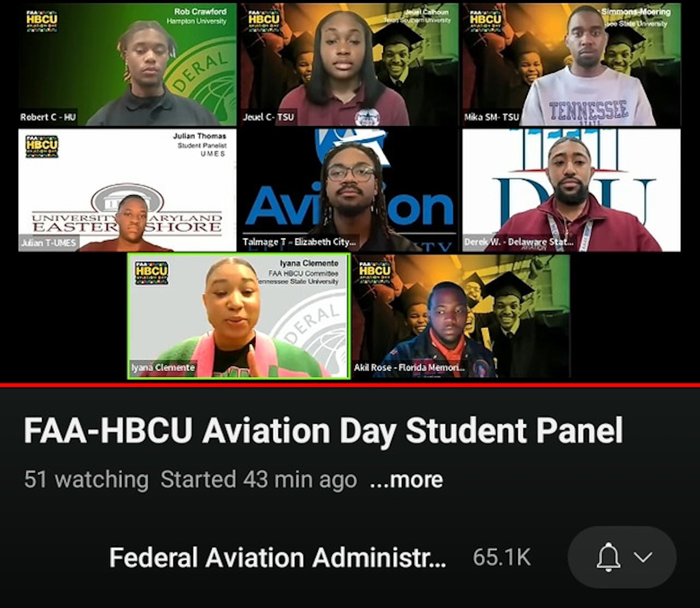
Task: Select Akil Rose - Florida Memorial video tile
Action: click(461, 316)
